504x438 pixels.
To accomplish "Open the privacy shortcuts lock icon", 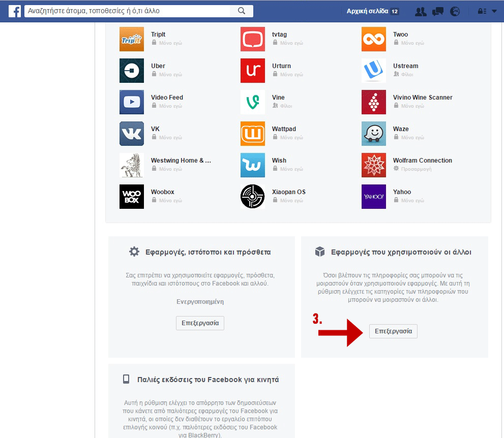I will 482,11.
